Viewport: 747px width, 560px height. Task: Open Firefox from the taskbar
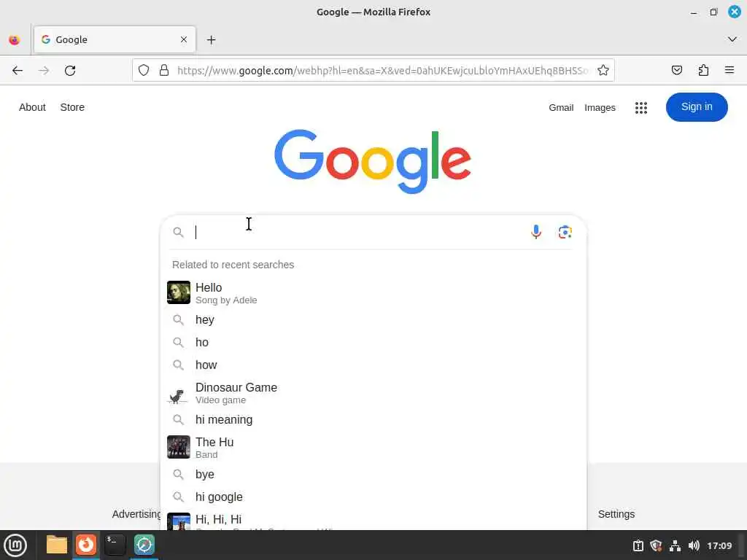[86, 544]
